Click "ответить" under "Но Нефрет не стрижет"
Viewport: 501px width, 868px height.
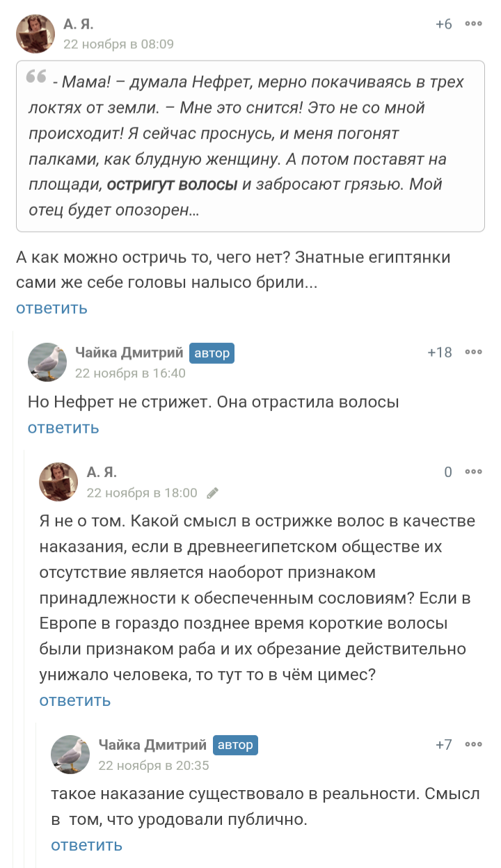[x=63, y=428]
